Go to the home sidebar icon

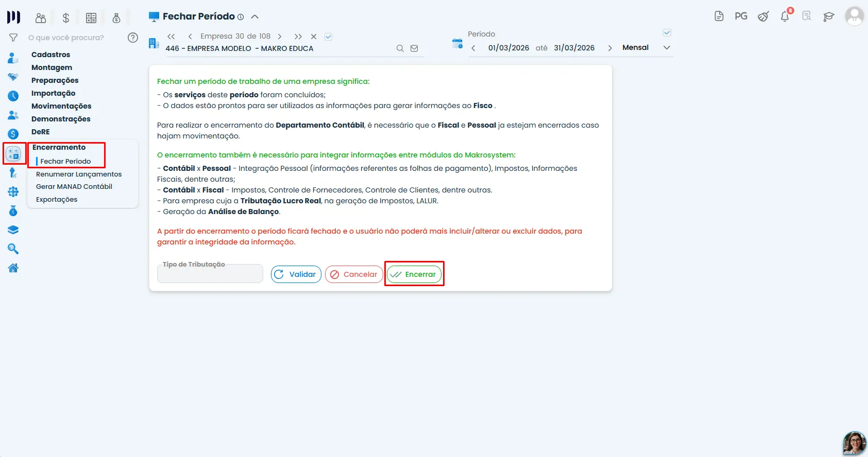coord(13,268)
